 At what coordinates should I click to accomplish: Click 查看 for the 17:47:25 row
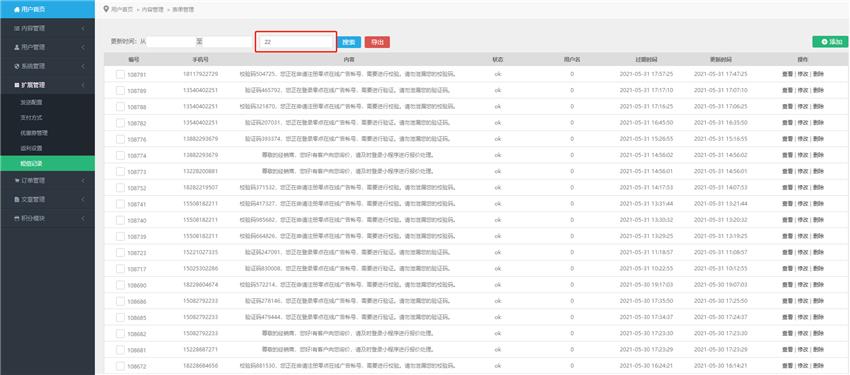787,74
